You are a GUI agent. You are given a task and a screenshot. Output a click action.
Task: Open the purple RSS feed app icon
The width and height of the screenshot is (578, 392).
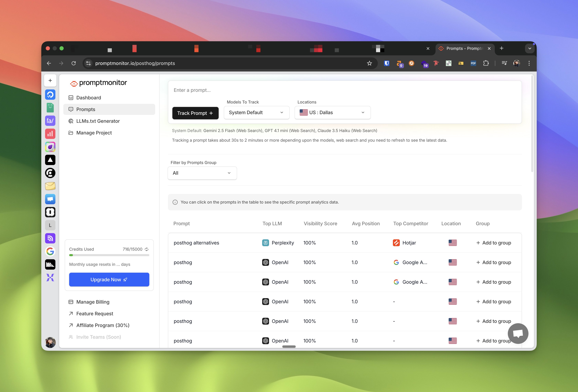tap(50, 238)
